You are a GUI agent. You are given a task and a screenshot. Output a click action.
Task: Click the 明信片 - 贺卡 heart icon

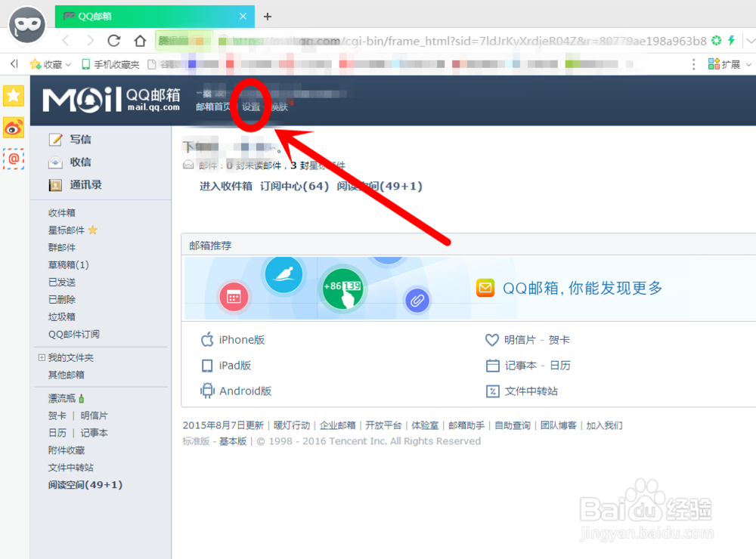coord(492,340)
